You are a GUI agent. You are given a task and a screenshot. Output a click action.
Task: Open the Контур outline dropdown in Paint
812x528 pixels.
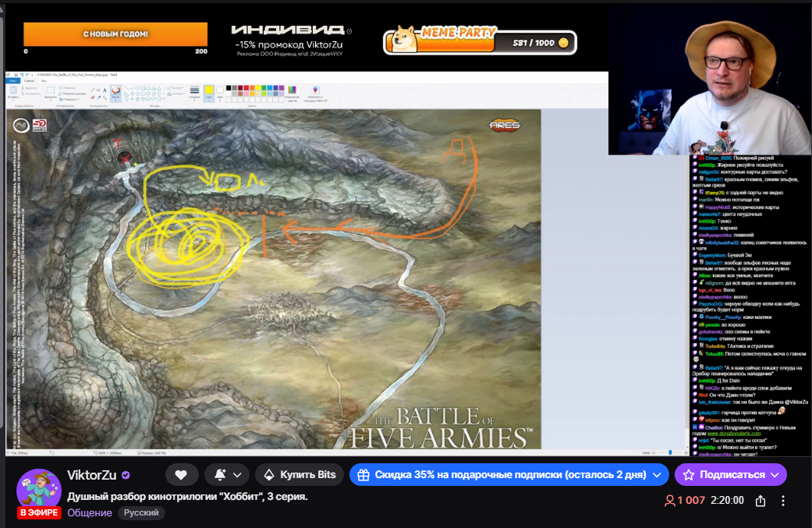coord(175,88)
